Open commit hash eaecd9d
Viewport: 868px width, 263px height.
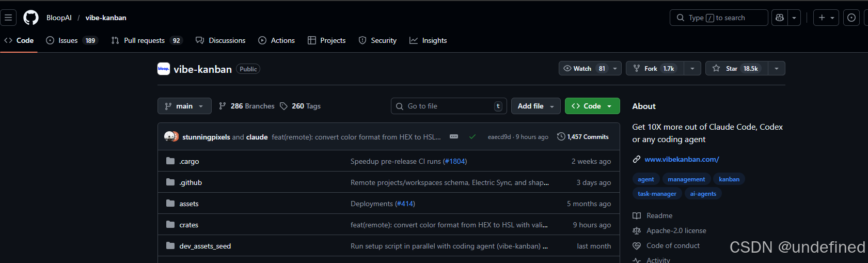(499, 137)
